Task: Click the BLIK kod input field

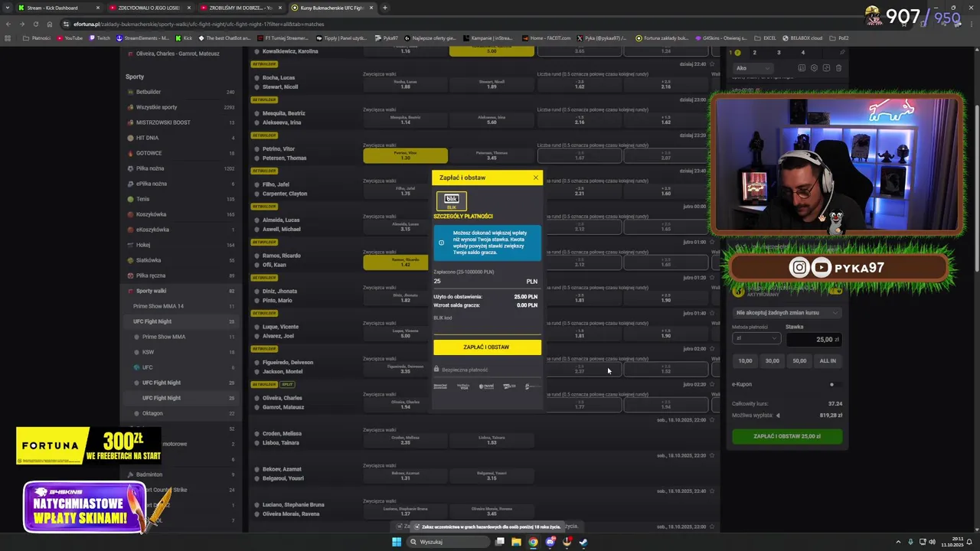Action: click(487, 328)
